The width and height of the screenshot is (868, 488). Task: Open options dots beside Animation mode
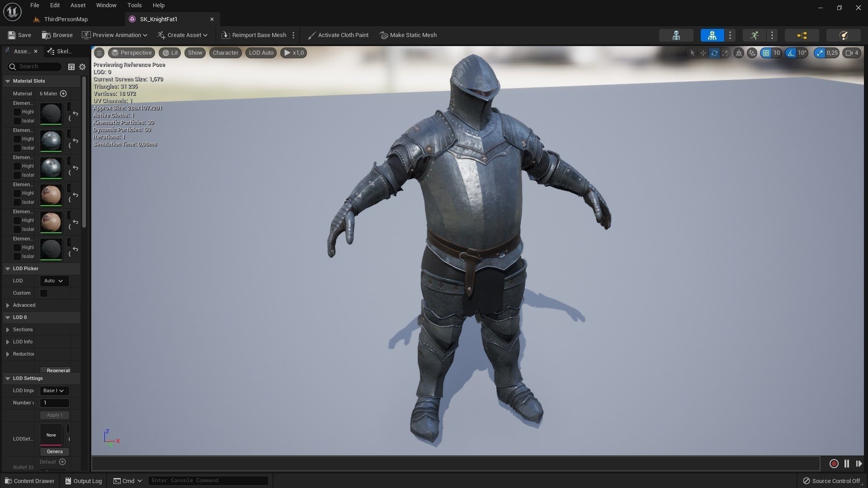tap(772, 35)
